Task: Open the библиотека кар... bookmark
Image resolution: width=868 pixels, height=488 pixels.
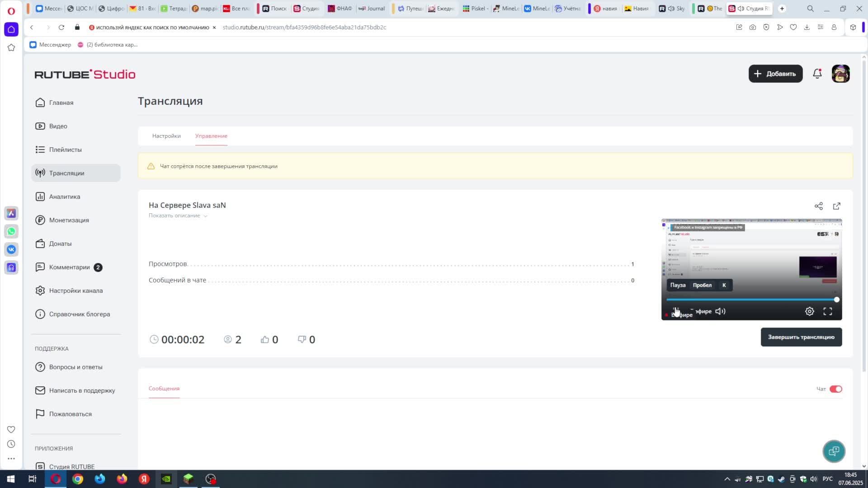Action: [108, 45]
